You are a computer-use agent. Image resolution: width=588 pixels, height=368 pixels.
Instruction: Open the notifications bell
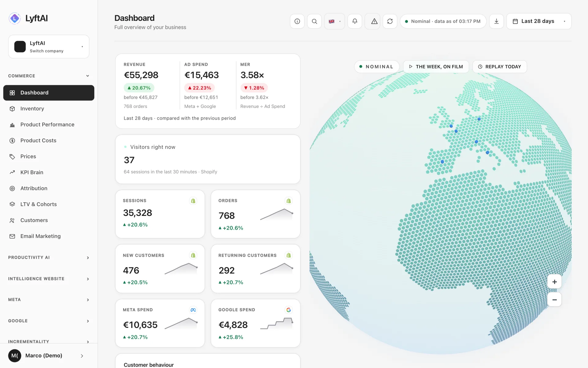click(x=355, y=21)
